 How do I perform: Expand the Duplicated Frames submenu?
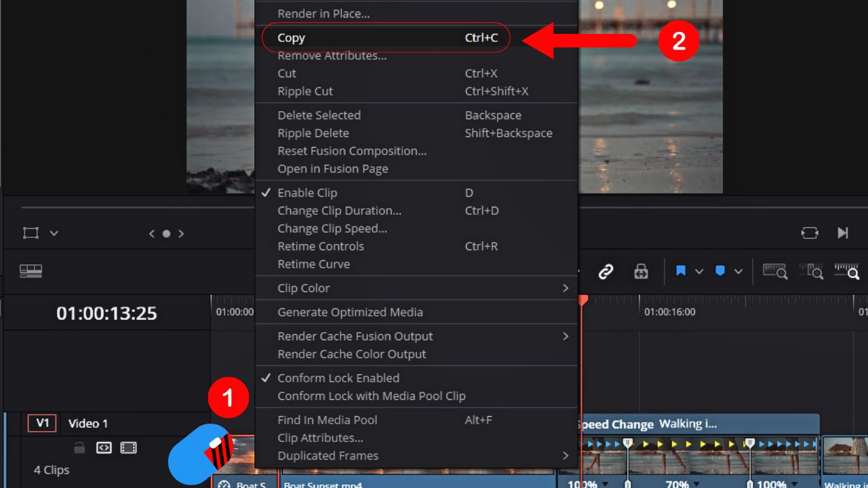[328, 455]
